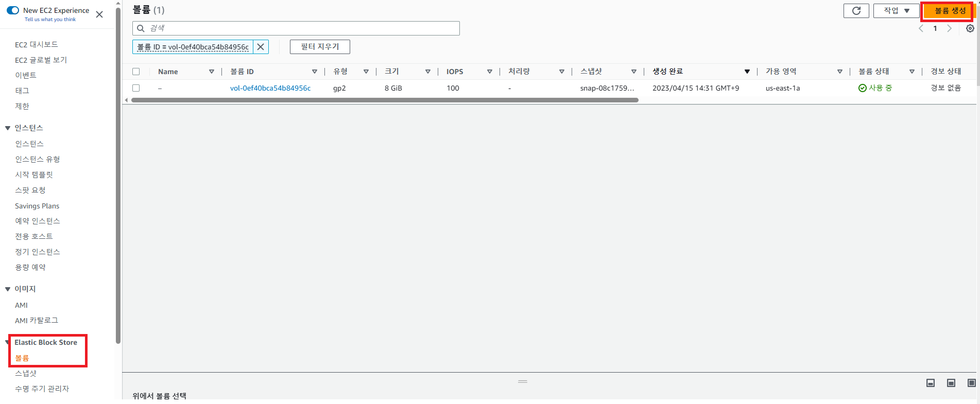Click the us-east-1a availability zone cell
Viewport: 980px width, 404px height.
click(x=783, y=89)
